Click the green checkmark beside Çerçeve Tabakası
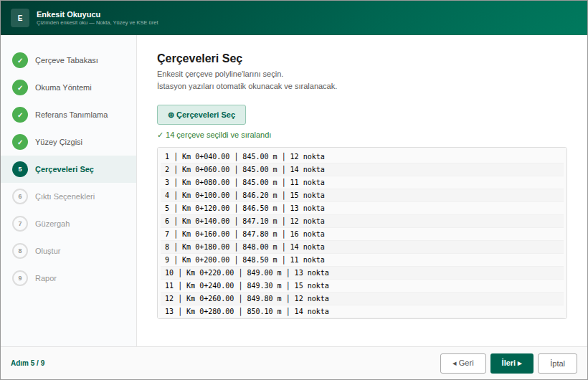Screen dimensions: 588x380 pyautogui.click(x=20, y=60)
